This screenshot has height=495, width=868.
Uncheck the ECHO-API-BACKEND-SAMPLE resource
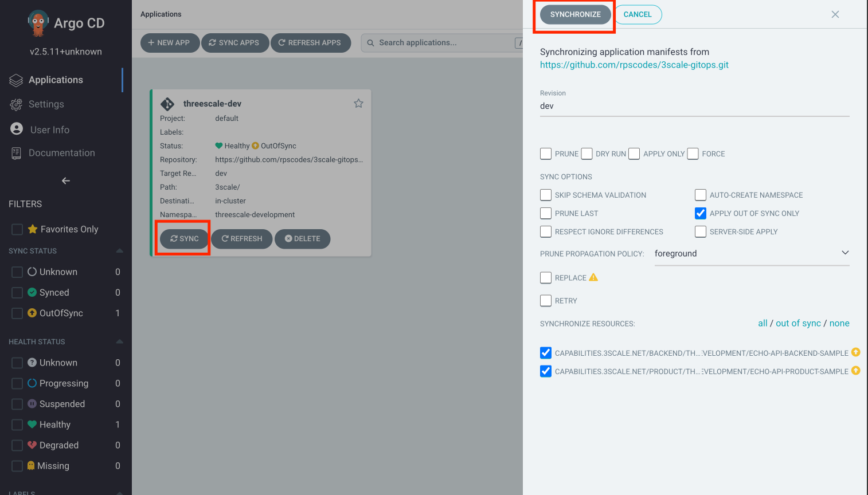tap(546, 353)
